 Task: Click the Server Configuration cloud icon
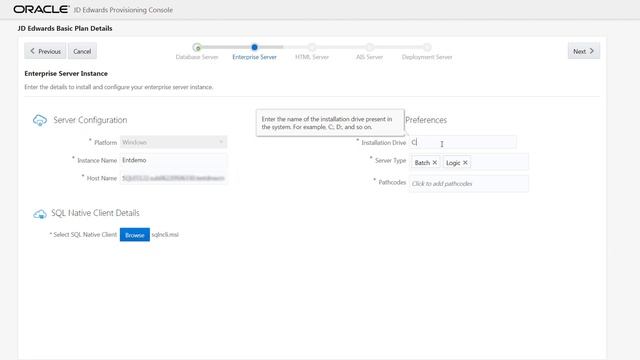coord(40,120)
